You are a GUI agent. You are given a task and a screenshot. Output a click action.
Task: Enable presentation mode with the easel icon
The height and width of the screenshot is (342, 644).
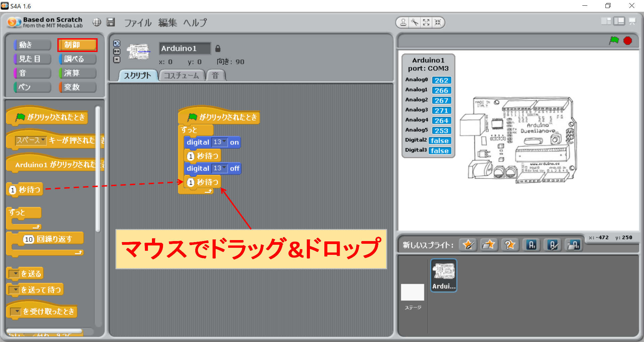pyautogui.click(x=632, y=21)
